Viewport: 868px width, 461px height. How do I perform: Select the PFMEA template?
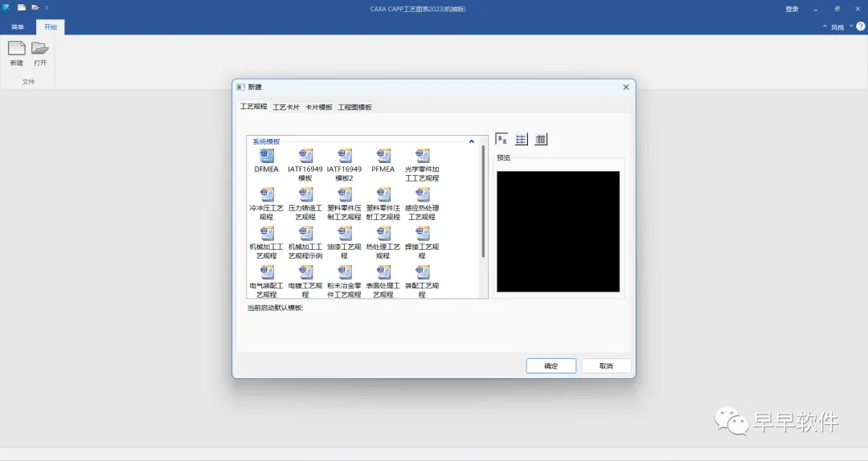pyautogui.click(x=383, y=161)
